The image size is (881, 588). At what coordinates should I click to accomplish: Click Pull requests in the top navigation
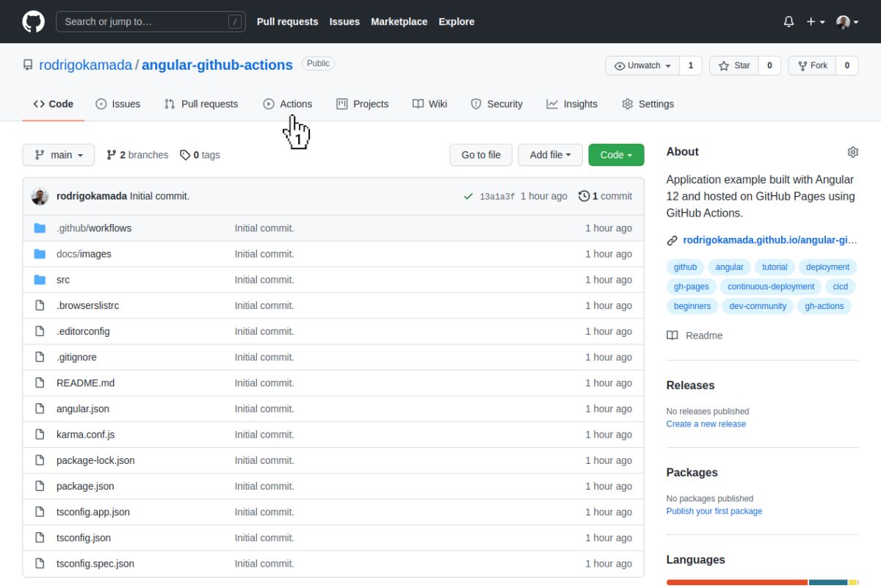point(287,22)
